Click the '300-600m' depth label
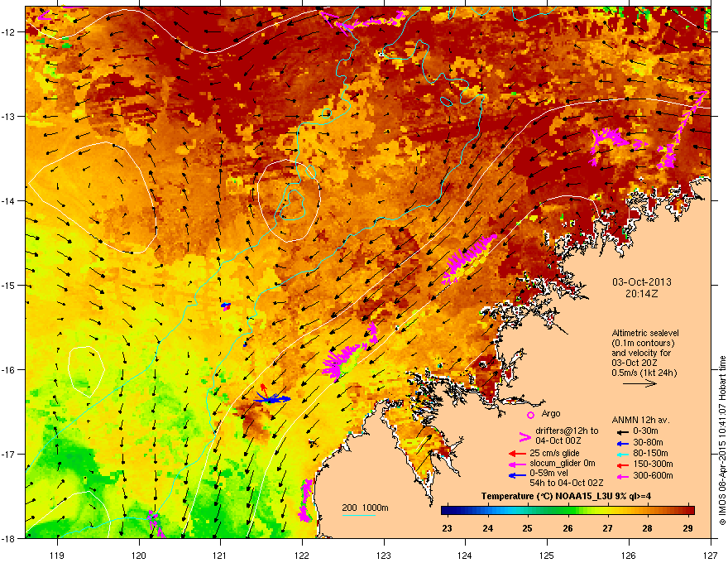Image resolution: width=728 pixels, height=563 pixels. [653, 476]
